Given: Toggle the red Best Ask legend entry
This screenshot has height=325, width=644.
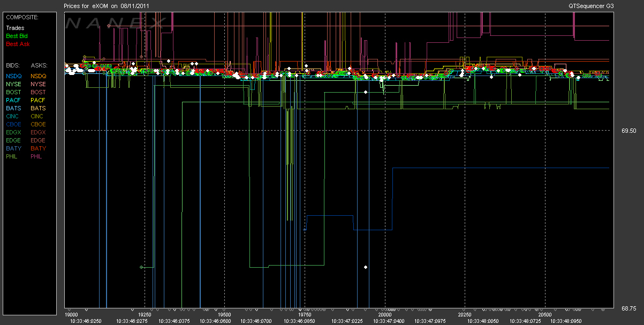Looking at the screenshot, I should [x=17, y=44].
